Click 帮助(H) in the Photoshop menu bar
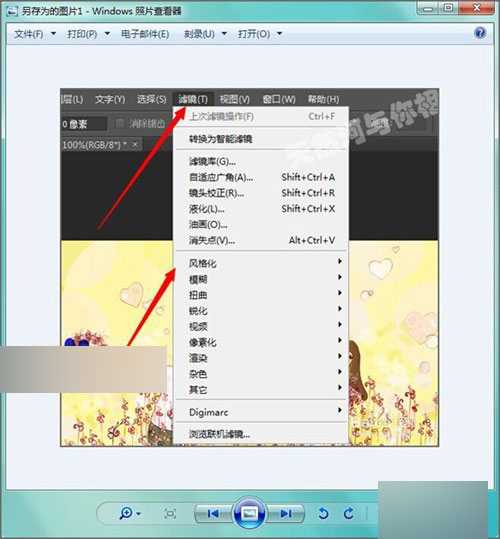The image size is (500, 539). pyautogui.click(x=323, y=99)
